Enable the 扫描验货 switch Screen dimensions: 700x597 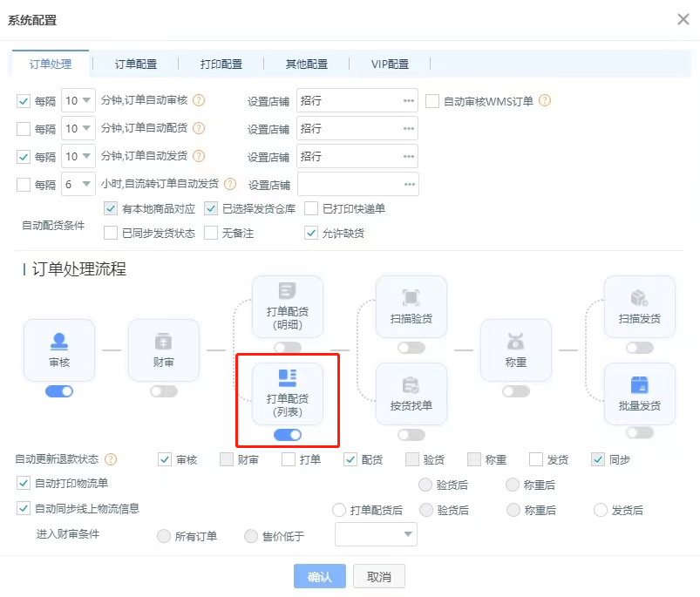coord(411,348)
